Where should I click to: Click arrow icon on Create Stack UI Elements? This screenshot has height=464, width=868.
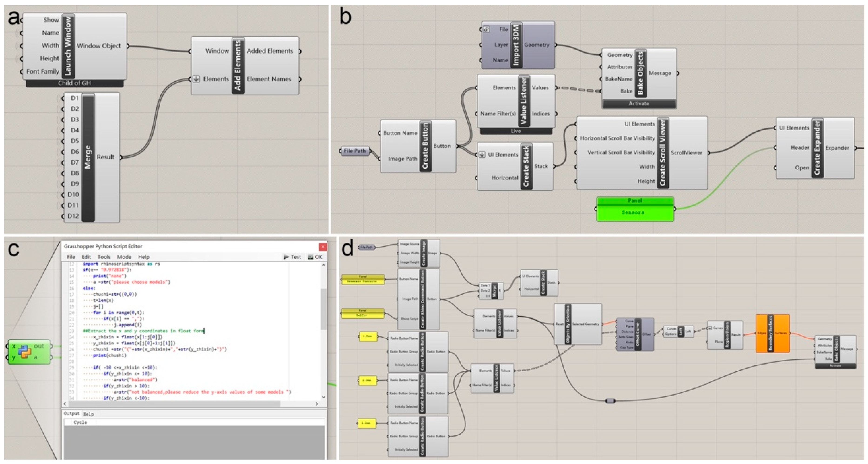click(x=482, y=155)
